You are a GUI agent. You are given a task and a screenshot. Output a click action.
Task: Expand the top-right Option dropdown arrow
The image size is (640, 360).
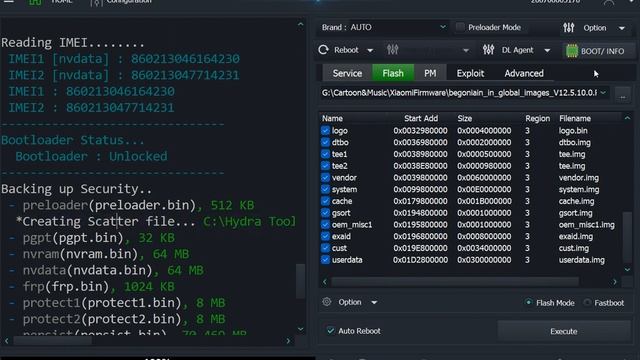click(x=622, y=28)
